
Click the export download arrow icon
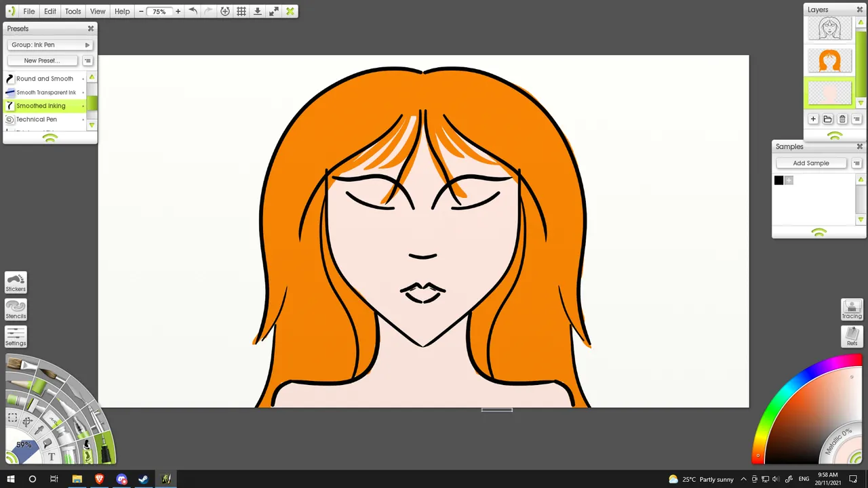click(257, 12)
